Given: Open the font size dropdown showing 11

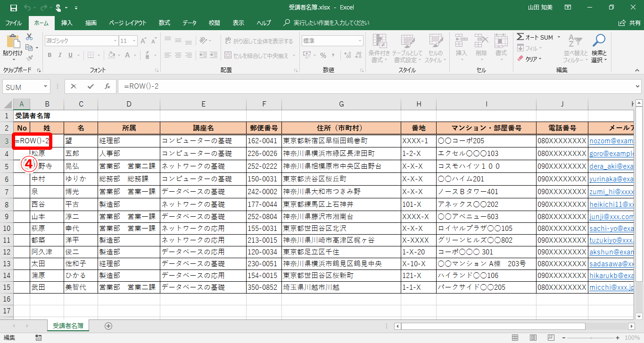Looking at the screenshot, I should click(x=134, y=41).
